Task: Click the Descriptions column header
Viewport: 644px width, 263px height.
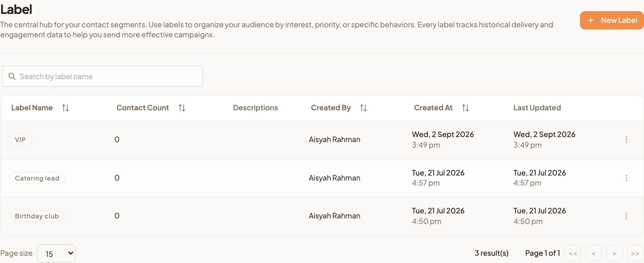Action: [x=255, y=108]
